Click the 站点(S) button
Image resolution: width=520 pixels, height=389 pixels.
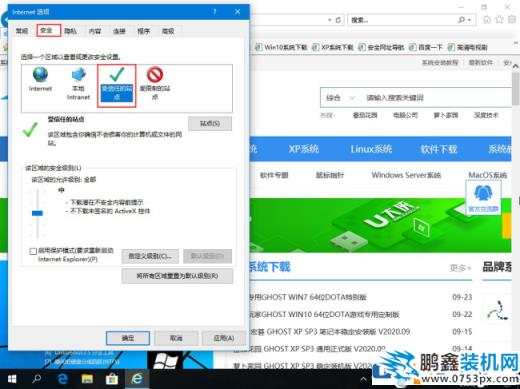click(x=210, y=123)
